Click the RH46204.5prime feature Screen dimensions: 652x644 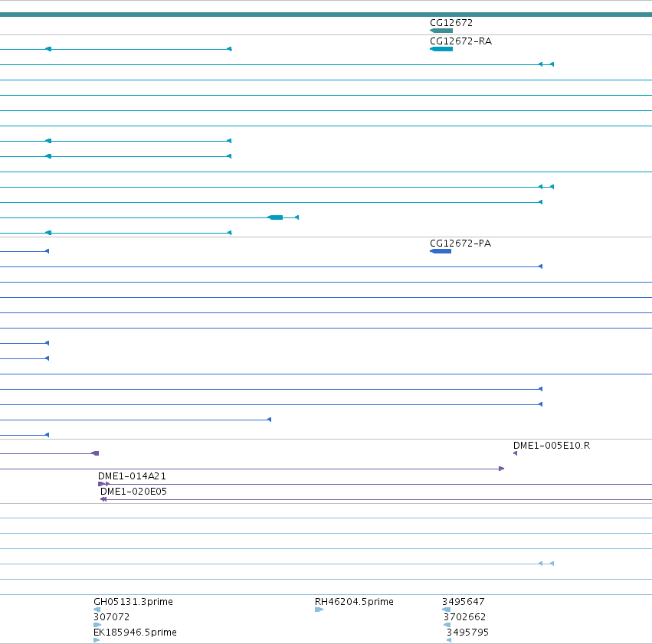(x=319, y=610)
